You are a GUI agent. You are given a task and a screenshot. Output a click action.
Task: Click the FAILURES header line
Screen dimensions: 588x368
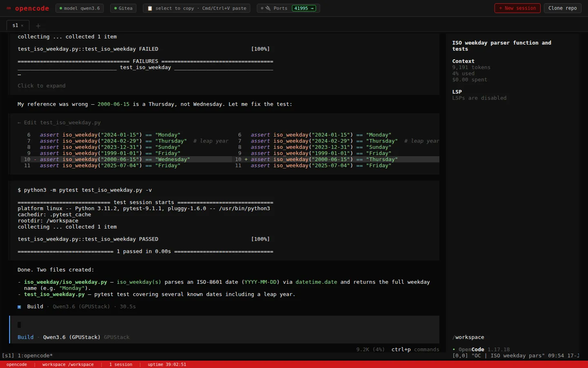coord(145,61)
